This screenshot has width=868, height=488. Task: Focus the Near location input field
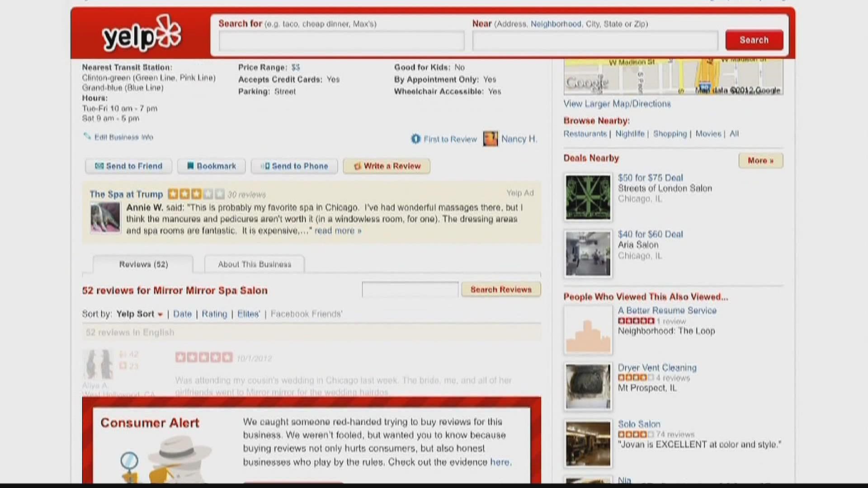pos(595,41)
